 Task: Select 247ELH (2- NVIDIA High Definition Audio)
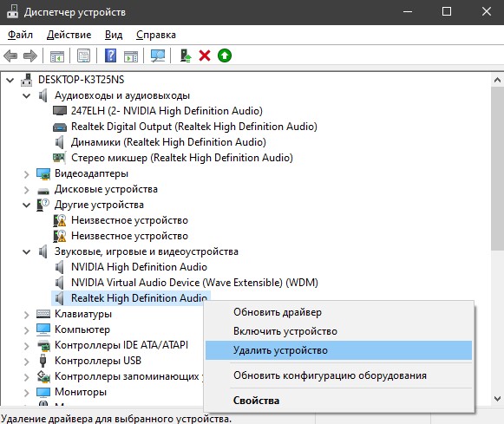pos(167,111)
